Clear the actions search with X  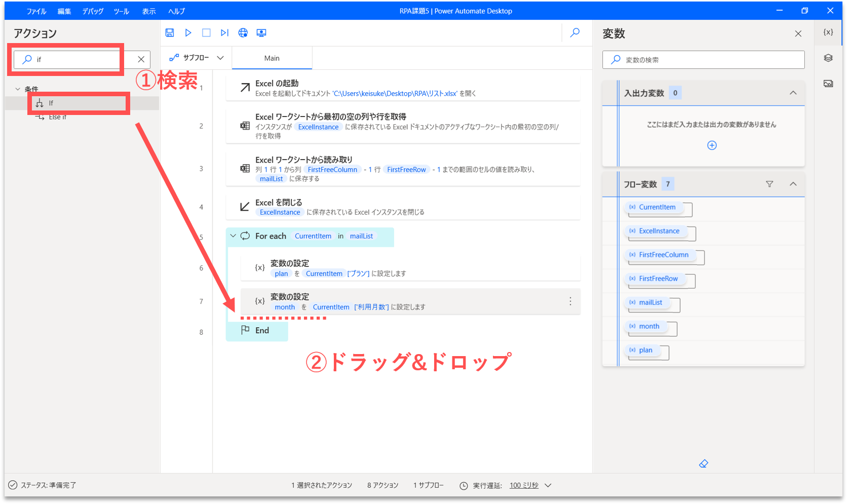[141, 59]
